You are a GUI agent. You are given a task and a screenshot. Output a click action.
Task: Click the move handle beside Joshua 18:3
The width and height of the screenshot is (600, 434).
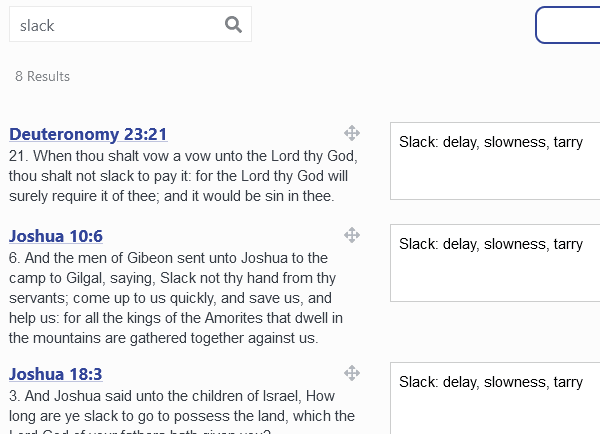[x=352, y=373]
